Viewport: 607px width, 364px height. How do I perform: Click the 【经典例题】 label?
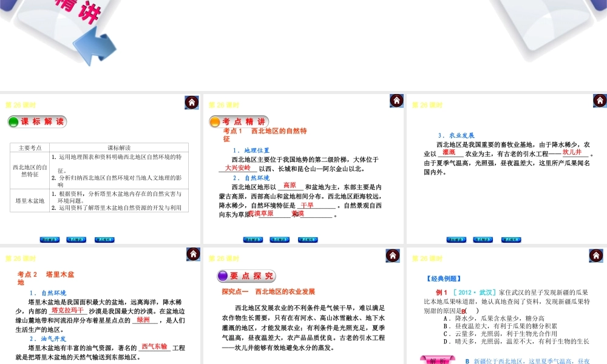(443, 278)
